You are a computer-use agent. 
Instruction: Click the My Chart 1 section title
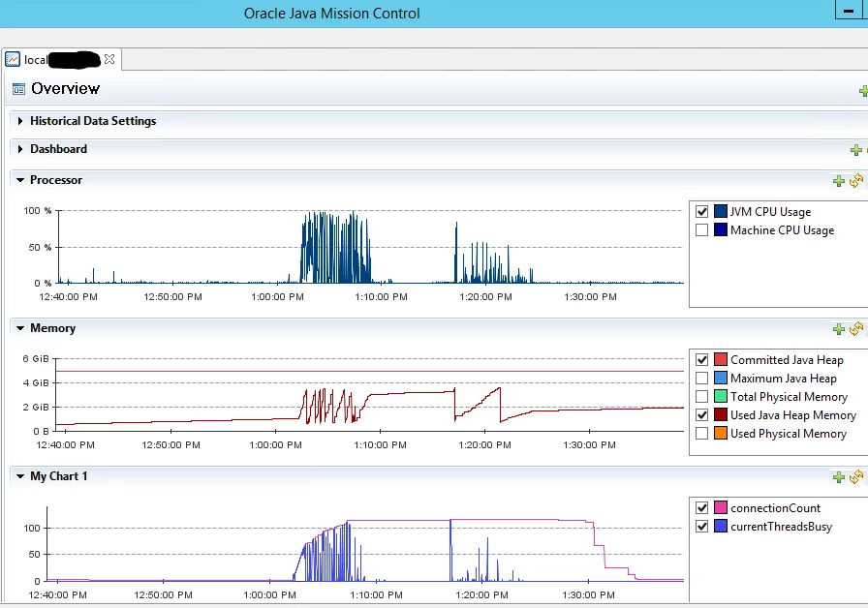(59, 476)
